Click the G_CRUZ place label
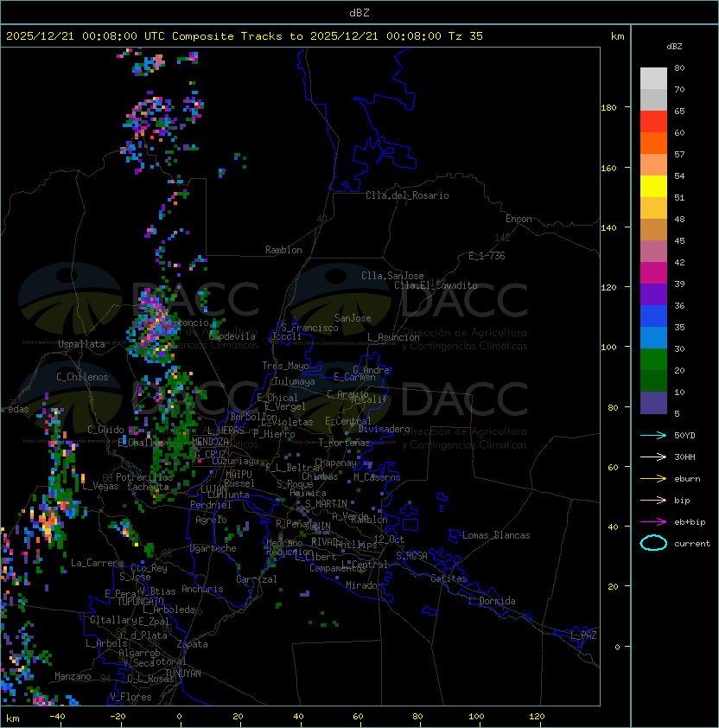 click(x=210, y=455)
